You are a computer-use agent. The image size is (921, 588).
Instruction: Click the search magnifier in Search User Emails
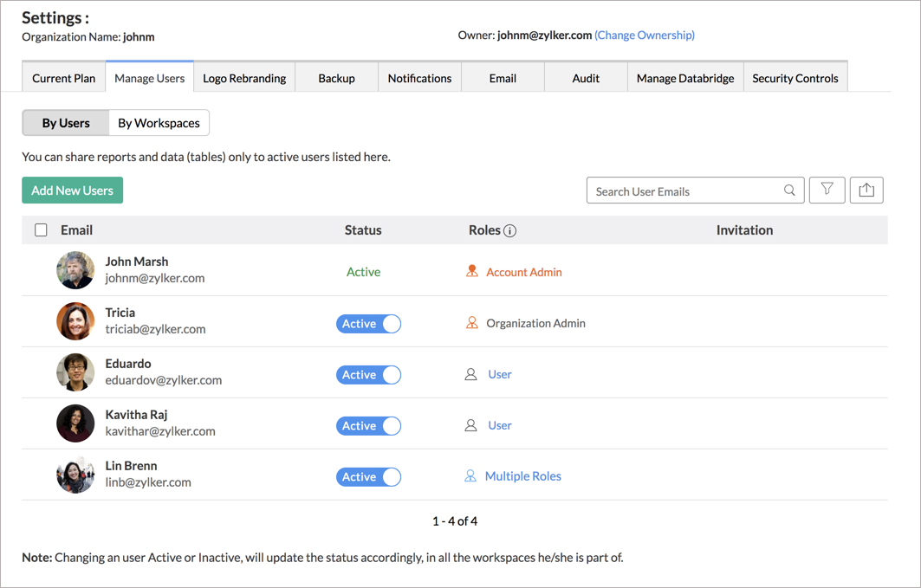pyautogui.click(x=788, y=190)
